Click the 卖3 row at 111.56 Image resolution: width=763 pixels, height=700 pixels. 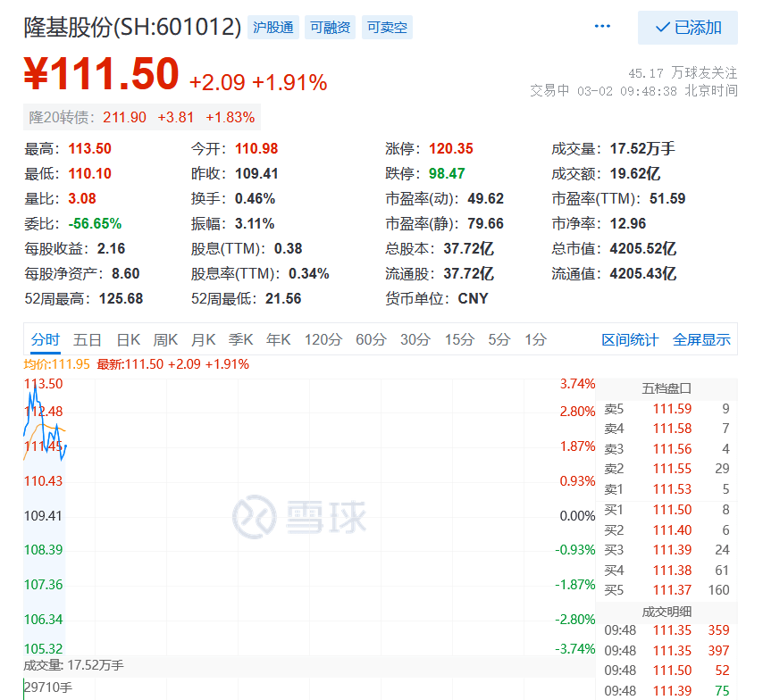pos(667,449)
